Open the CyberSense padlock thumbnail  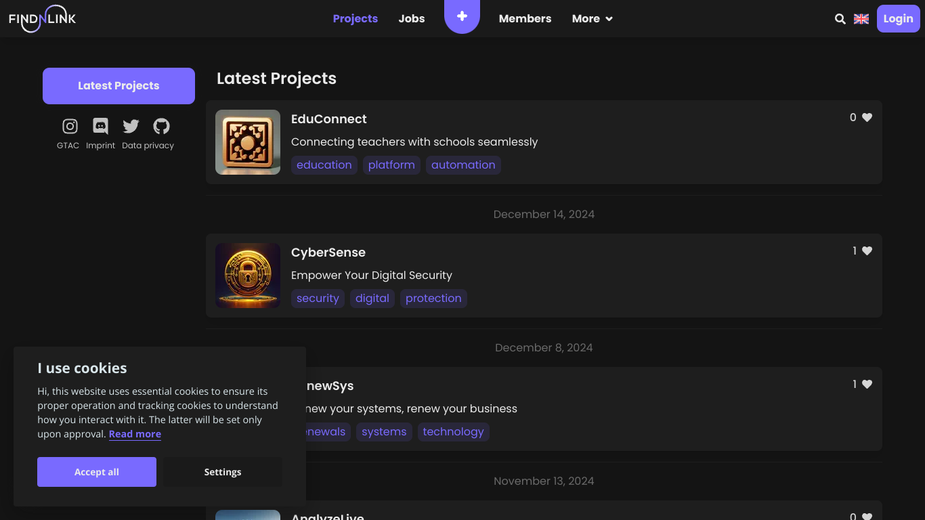coord(248,276)
